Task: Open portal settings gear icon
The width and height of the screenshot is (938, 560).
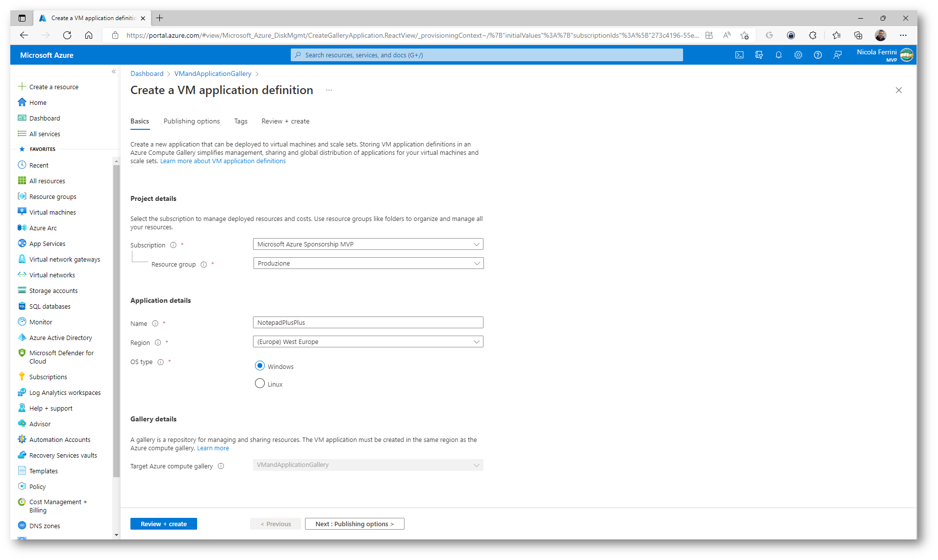Action: tap(798, 55)
